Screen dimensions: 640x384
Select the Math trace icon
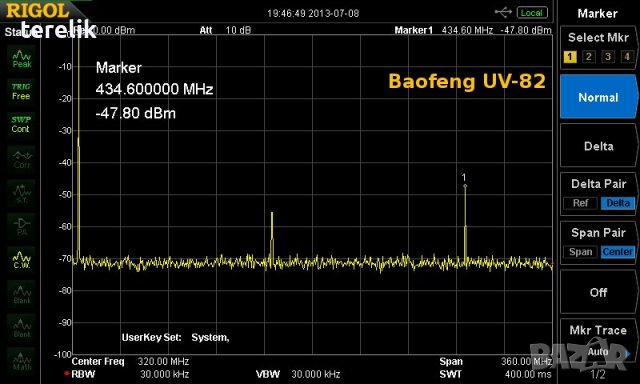click(22, 361)
